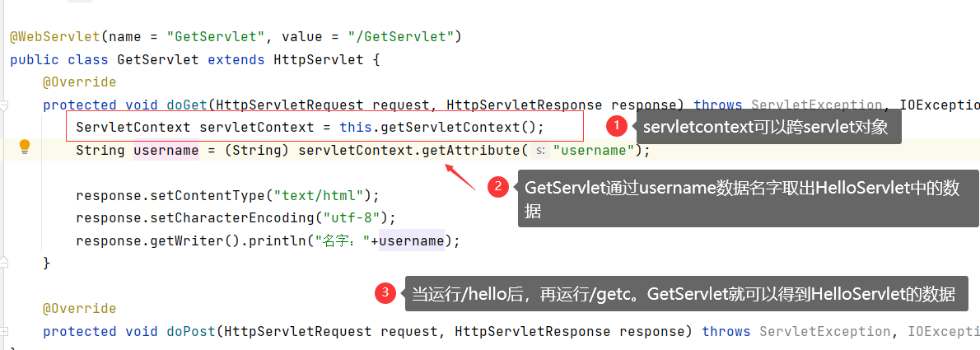Click the red circle numbered 3
Viewport: 980px width, 350px height.
[x=385, y=292]
